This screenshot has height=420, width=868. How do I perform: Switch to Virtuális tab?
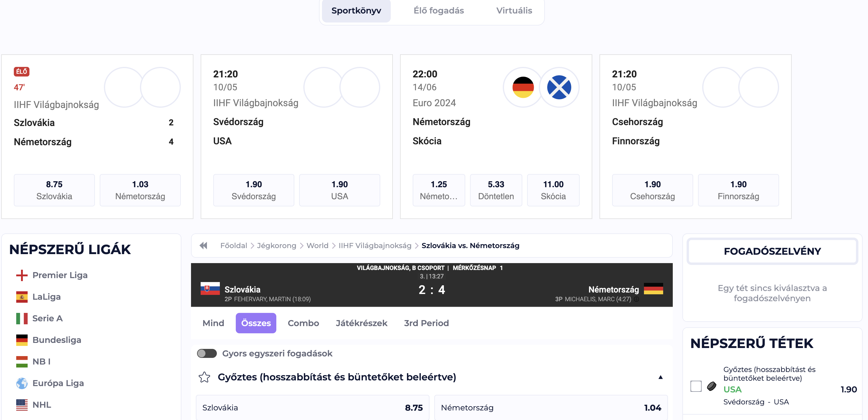point(514,11)
